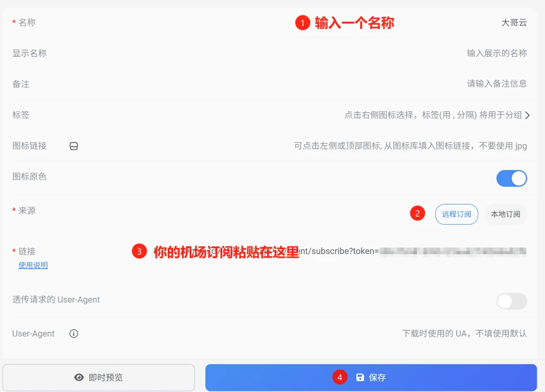The width and height of the screenshot is (545, 392).
Task: Select 远程订阅 as the source
Action: click(x=457, y=214)
